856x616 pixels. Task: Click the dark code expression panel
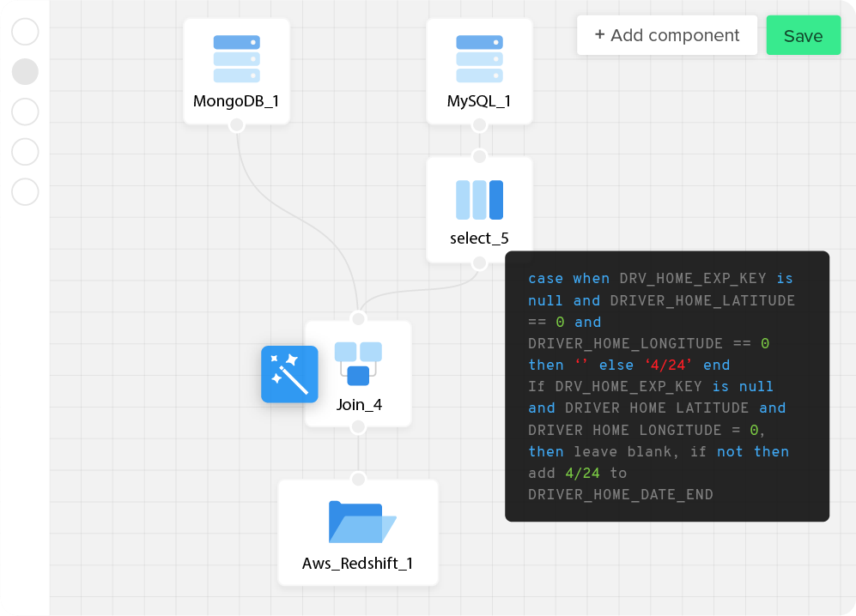coord(667,386)
